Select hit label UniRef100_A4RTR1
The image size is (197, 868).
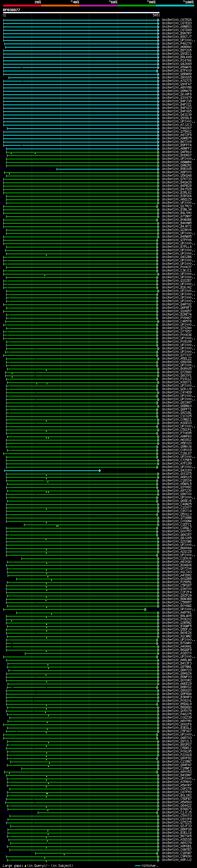[177, 612]
